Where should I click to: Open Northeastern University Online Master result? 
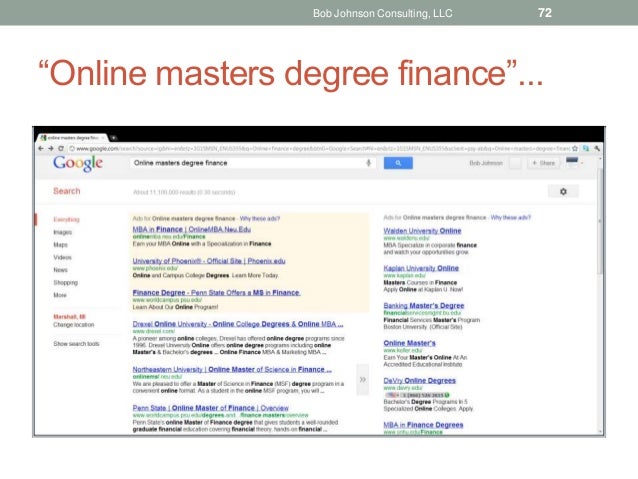pos(232,370)
